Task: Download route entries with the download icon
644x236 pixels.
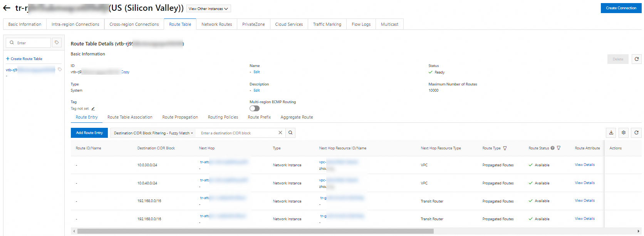Action: pyautogui.click(x=611, y=133)
